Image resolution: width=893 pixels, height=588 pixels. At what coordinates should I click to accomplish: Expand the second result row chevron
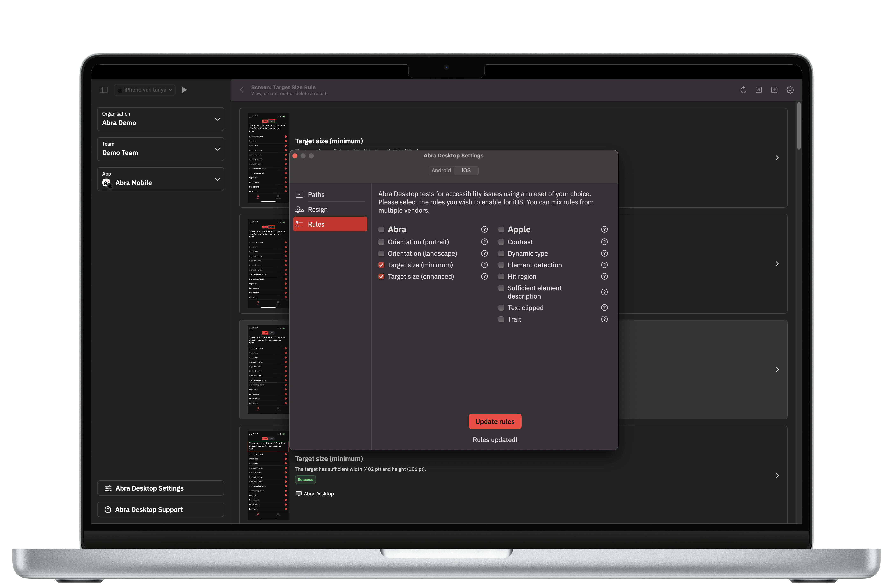777,264
